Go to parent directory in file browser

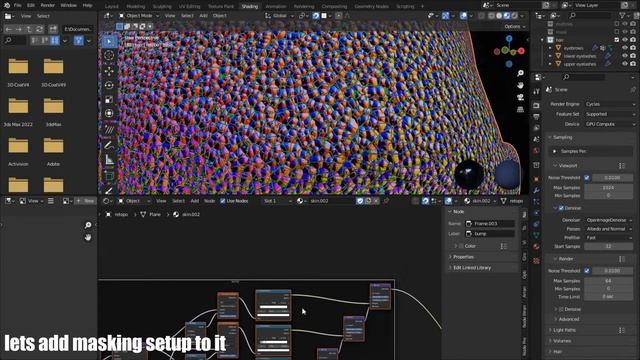[x=29, y=29]
